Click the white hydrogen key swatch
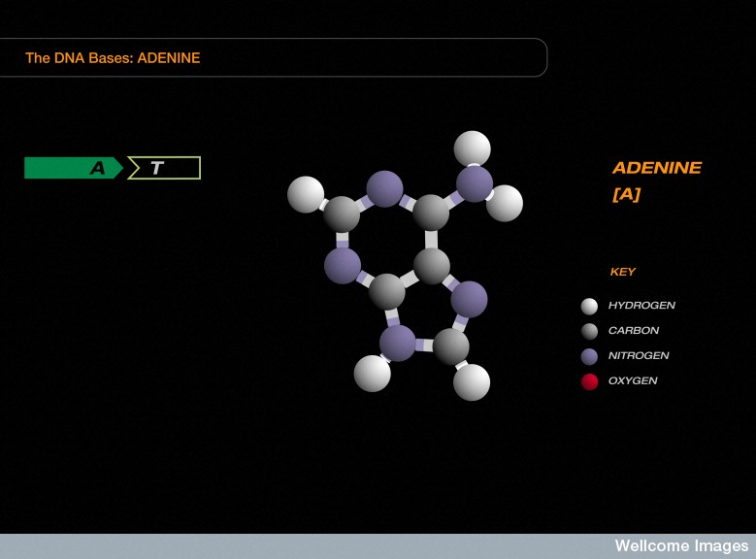The width and height of the screenshot is (756, 559). pos(589,307)
